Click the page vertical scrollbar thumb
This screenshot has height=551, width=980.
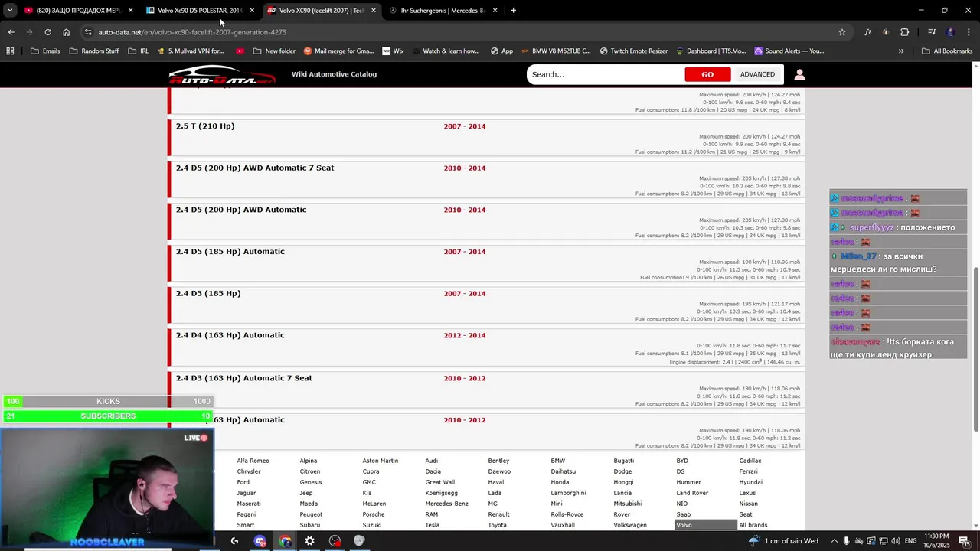975,348
